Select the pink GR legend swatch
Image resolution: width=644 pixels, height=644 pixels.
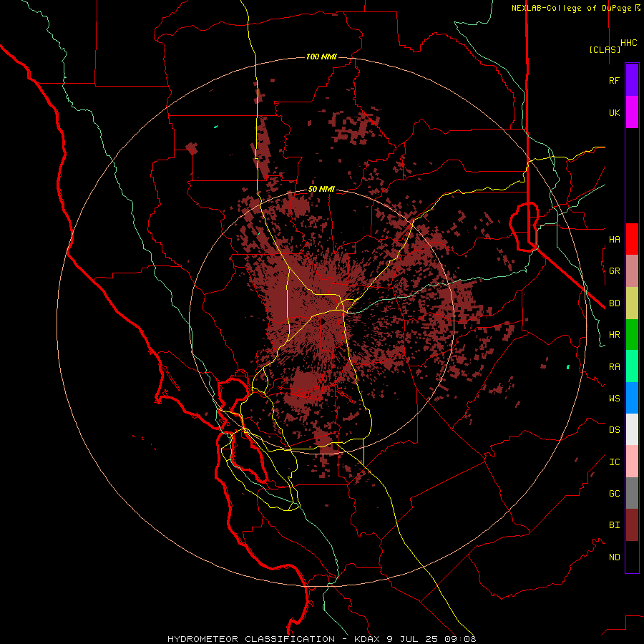(x=632, y=271)
